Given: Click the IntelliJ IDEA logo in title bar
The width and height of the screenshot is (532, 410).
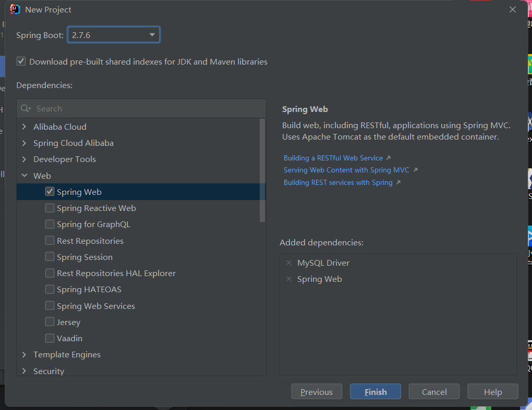Looking at the screenshot, I should coord(15,9).
